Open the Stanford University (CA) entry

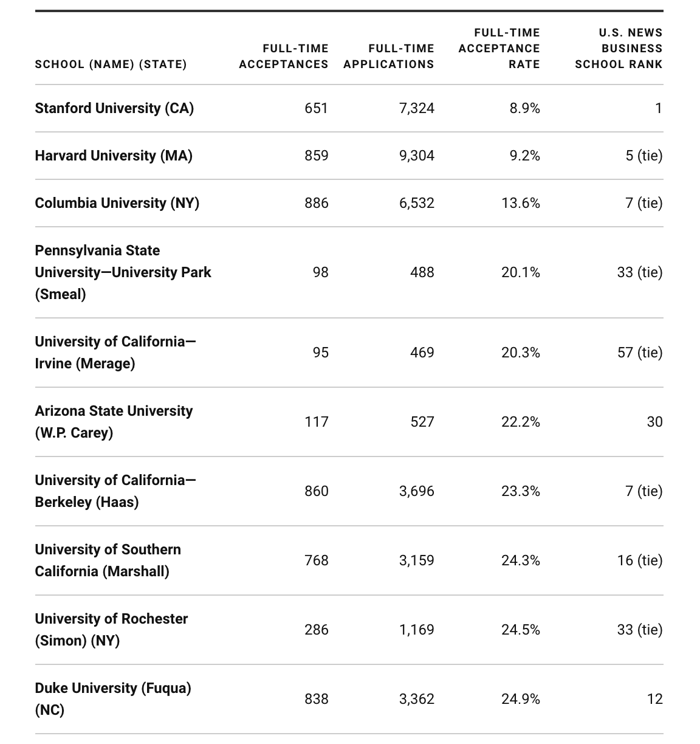114,108
